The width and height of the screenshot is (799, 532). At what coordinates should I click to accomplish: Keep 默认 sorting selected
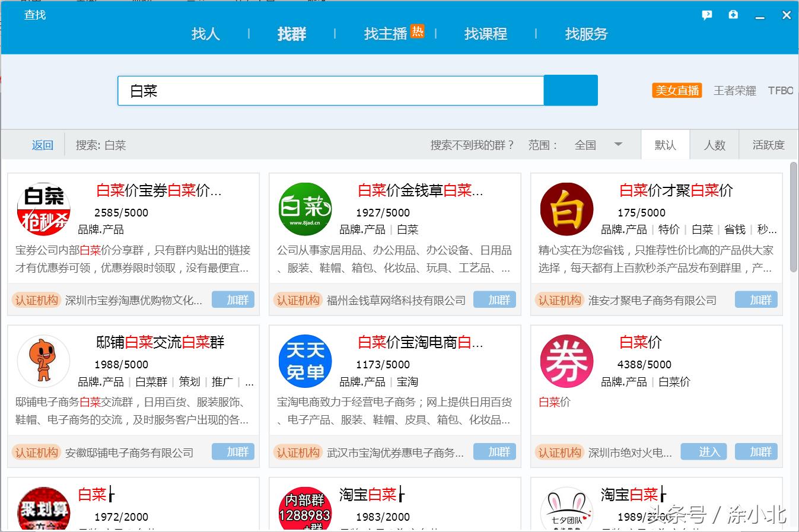pos(665,144)
